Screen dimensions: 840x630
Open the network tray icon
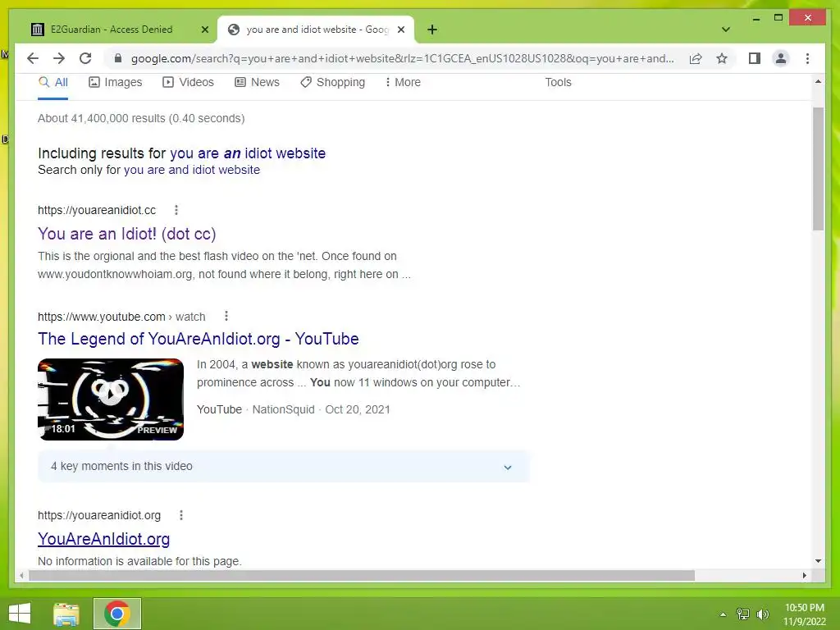(743, 614)
